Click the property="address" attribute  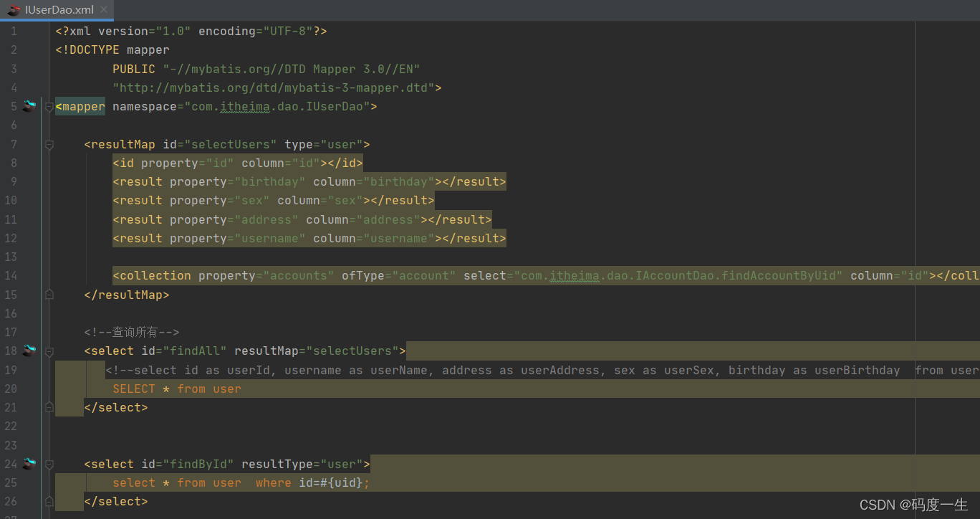point(234,220)
